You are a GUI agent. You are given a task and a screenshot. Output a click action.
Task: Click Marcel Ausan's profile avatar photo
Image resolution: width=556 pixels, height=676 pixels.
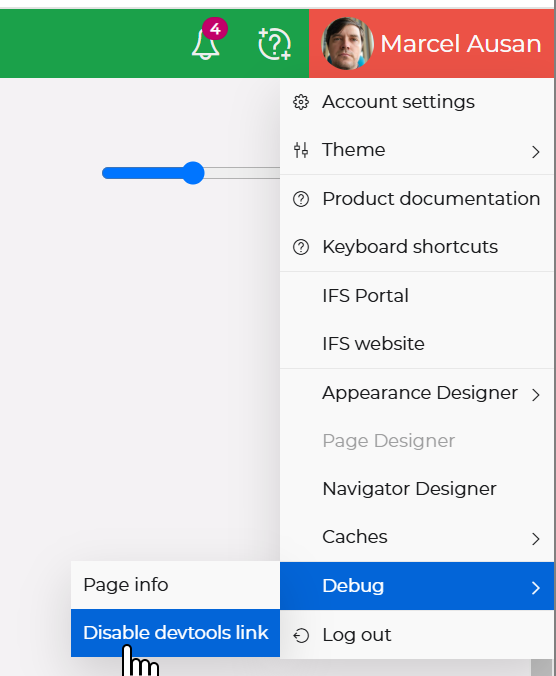347,44
